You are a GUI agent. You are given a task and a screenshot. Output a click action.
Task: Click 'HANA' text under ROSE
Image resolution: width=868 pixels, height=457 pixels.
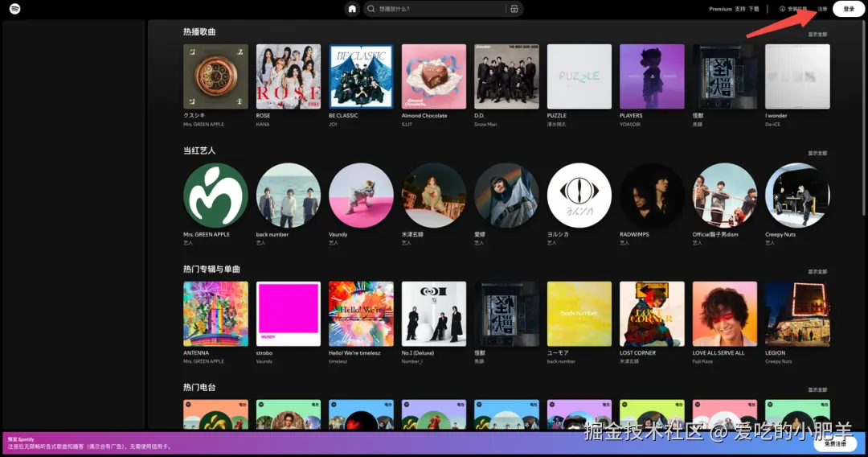[263, 125]
